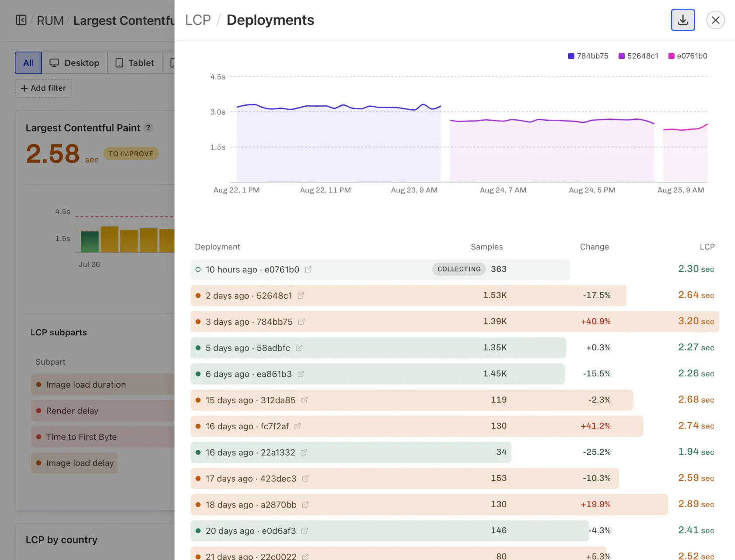Toggle the 52648c1 legend swatch in chart
The width and height of the screenshot is (735, 560).
tap(621, 56)
